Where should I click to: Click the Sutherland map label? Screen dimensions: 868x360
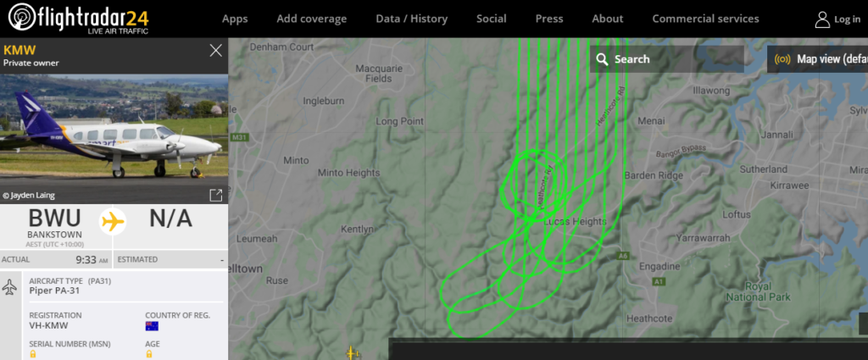[764, 169]
